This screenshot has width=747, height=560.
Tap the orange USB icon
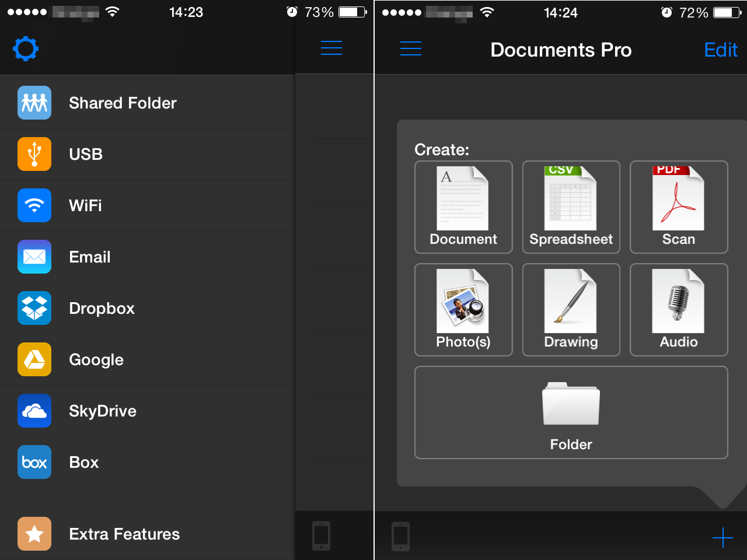click(x=34, y=154)
